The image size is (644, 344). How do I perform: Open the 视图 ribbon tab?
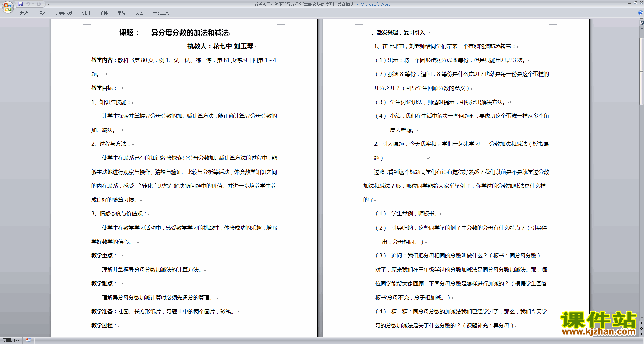[x=139, y=13]
